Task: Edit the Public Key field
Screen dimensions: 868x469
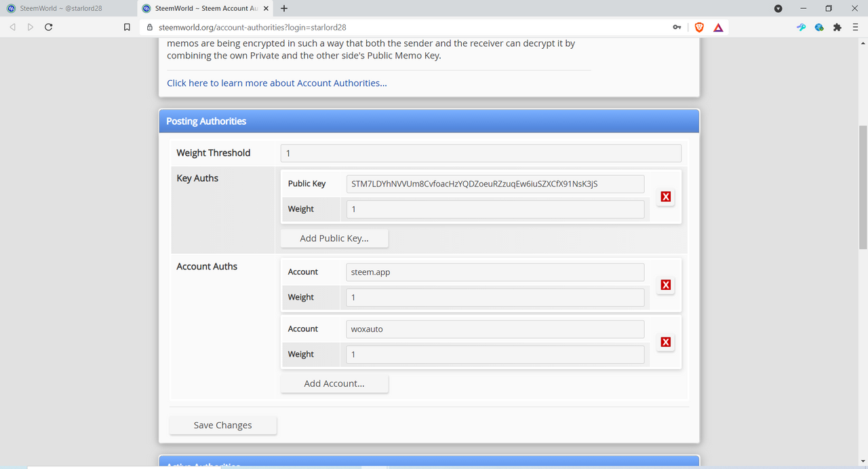Action: point(495,184)
